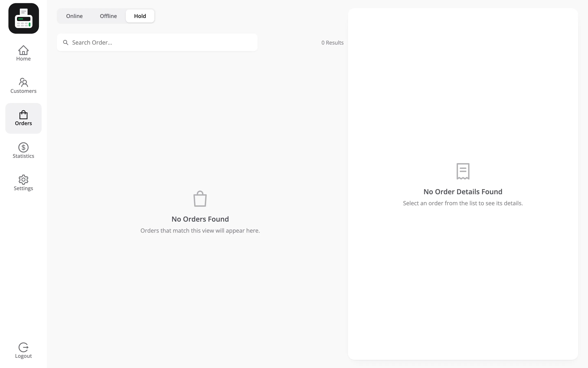Click the cash register app logo
588x368 pixels.
(23, 18)
